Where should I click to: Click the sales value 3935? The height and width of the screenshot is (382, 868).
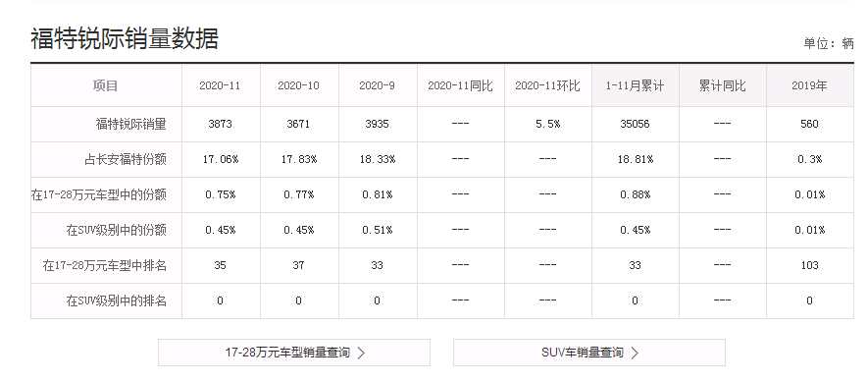pos(377,124)
